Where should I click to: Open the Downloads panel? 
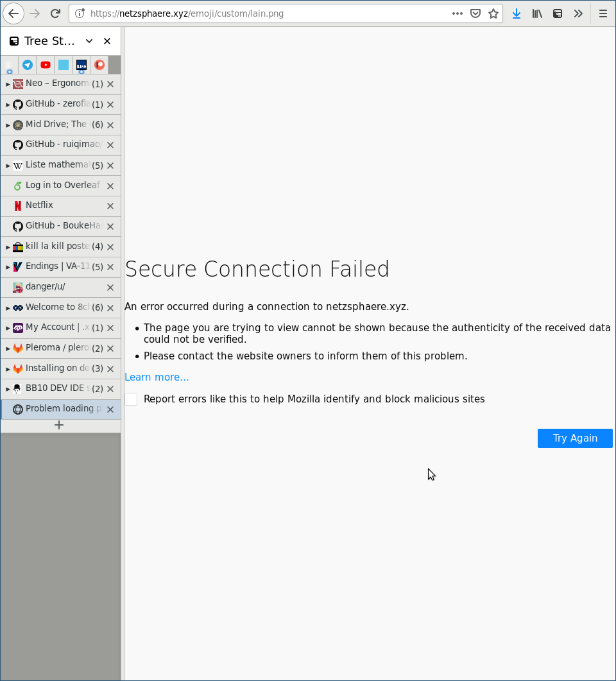(x=517, y=13)
